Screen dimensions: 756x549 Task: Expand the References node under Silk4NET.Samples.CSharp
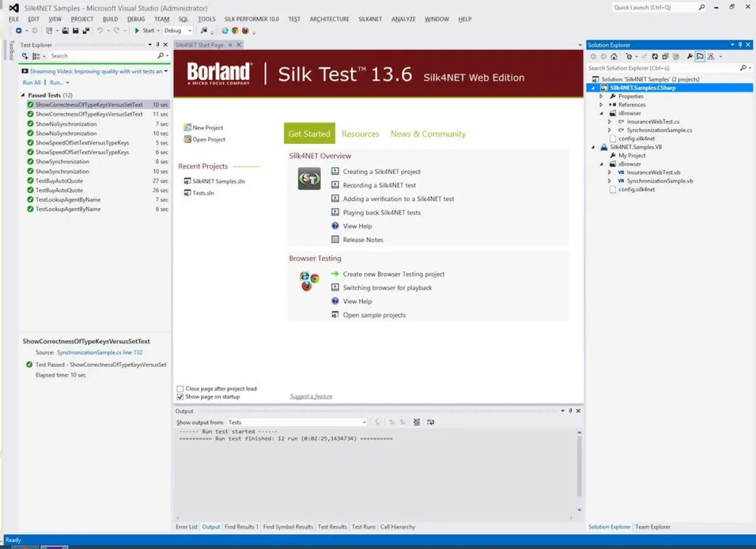pos(601,104)
